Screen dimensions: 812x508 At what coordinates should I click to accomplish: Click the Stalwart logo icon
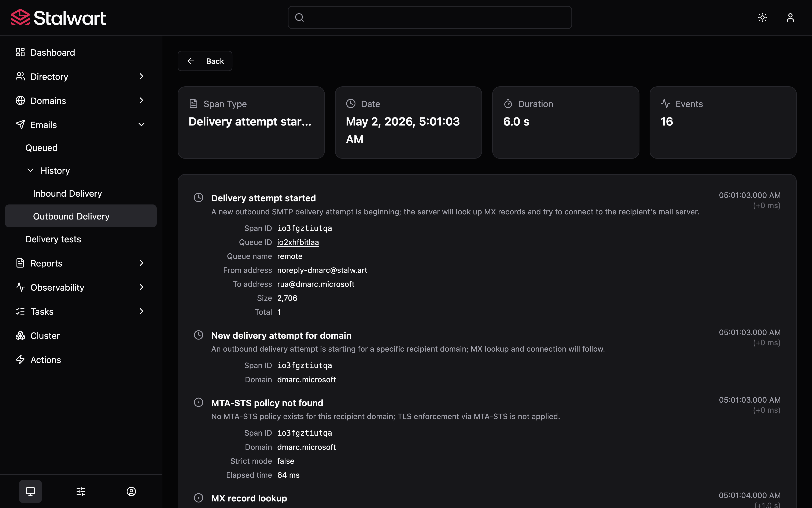click(x=20, y=17)
